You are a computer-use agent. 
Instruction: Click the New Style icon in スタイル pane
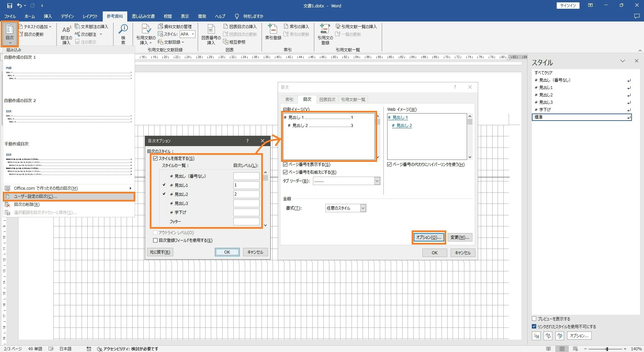(x=536, y=336)
